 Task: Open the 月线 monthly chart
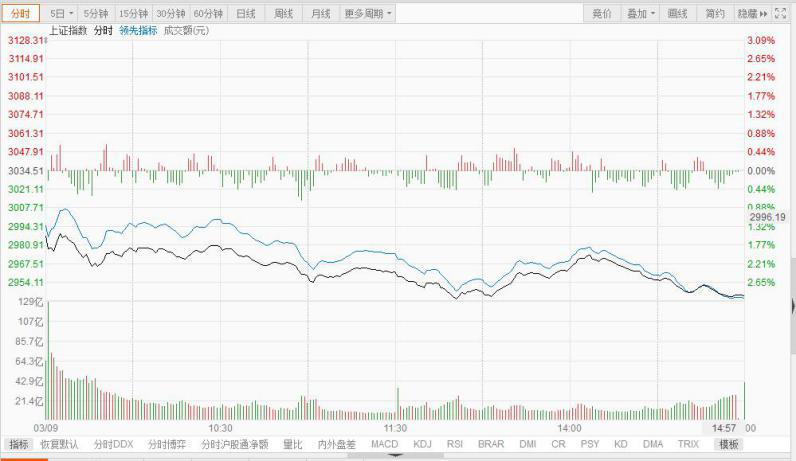click(x=321, y=14)
